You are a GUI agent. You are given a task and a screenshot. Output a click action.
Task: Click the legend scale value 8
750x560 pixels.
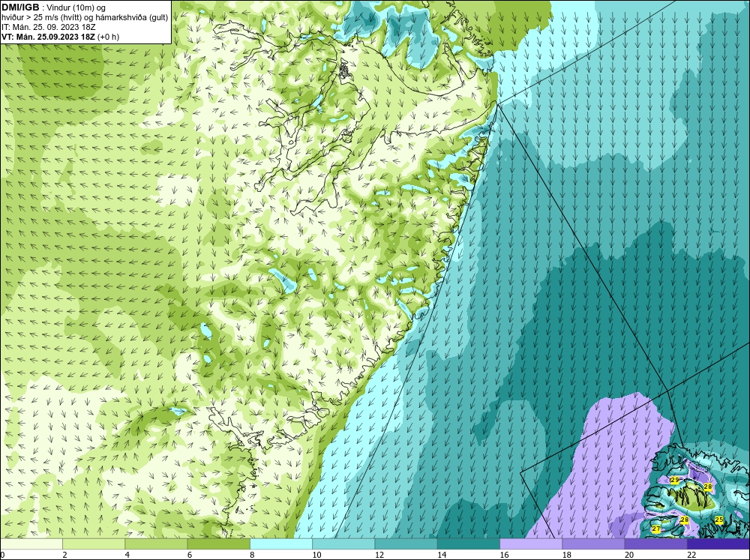point(252,555)
